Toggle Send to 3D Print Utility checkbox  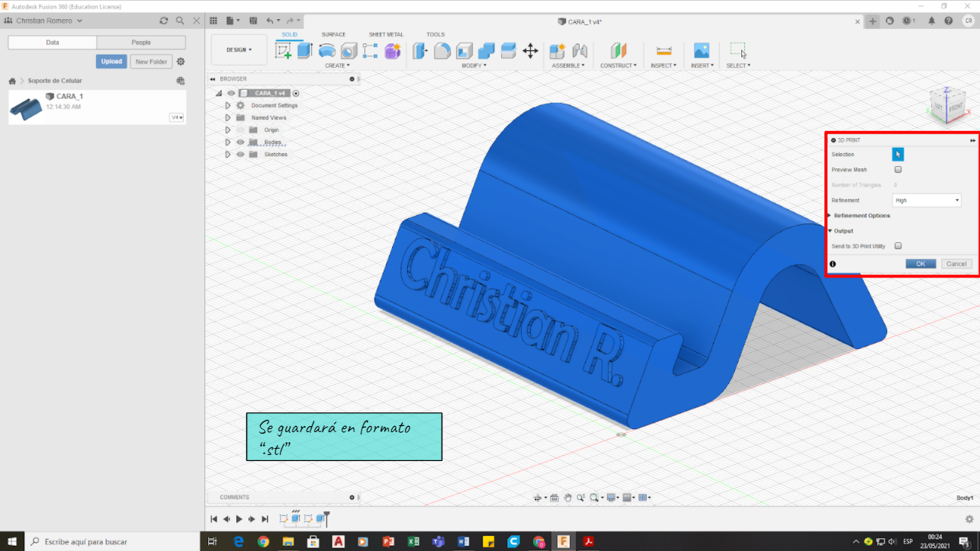point(898,246)
